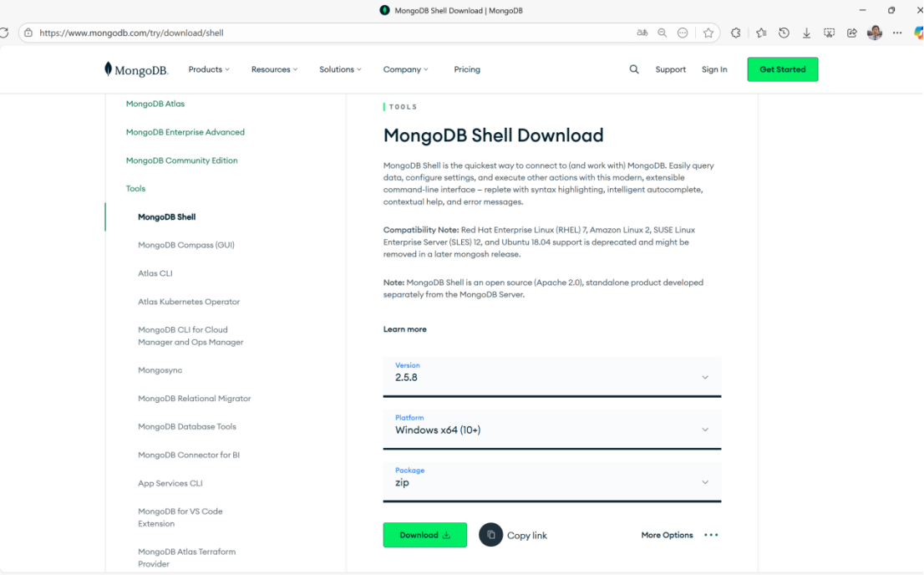
Task: Open the Copilot sidebar icon
Action: click(x=919, y=33)
